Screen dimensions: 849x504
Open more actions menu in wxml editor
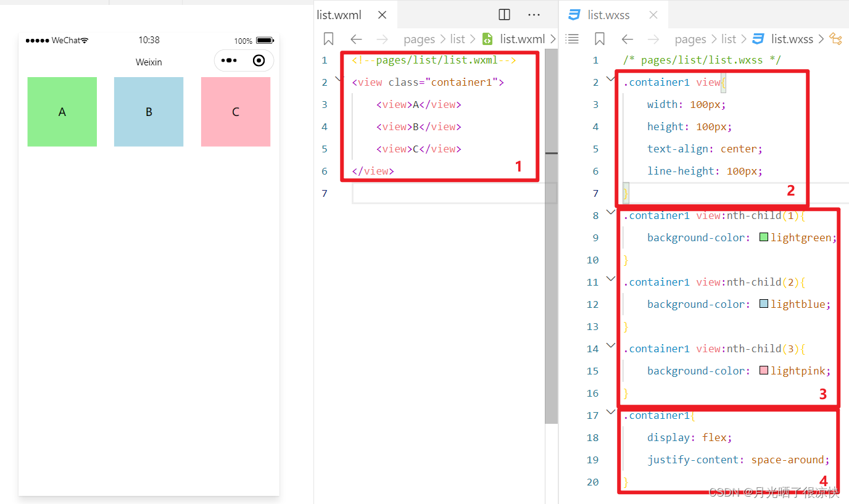534,15
